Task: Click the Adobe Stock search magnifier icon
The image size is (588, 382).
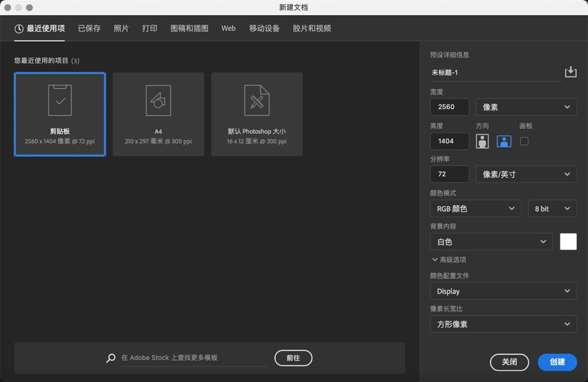Action: click(x=111, y=358)
